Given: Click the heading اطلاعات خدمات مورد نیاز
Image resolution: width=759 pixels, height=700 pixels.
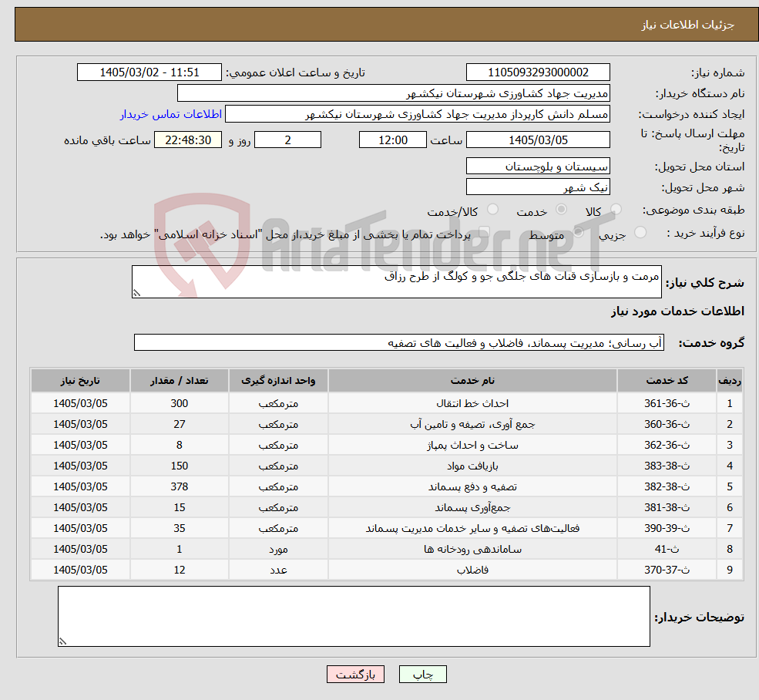Looking at the screenshot, I should point(677,311).
